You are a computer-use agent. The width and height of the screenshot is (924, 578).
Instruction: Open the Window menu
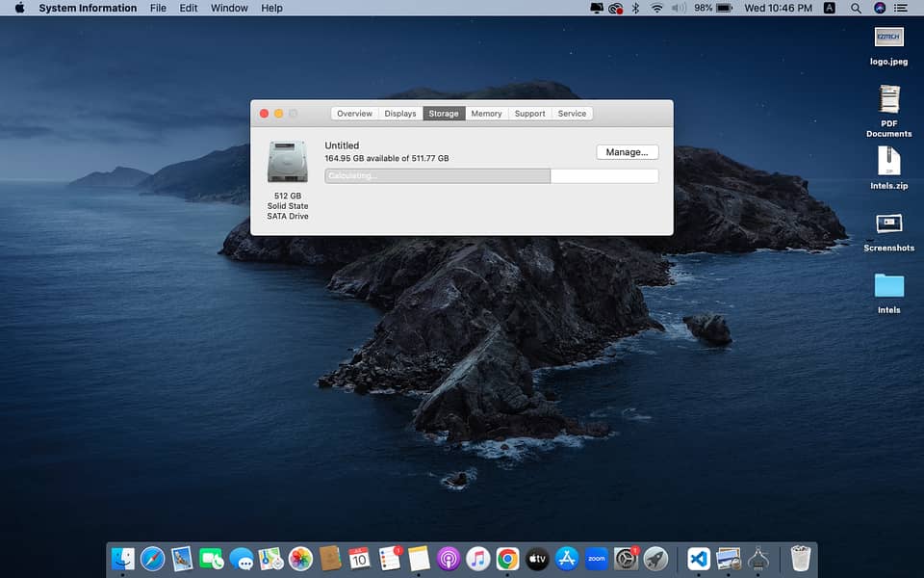pos(229,8)
